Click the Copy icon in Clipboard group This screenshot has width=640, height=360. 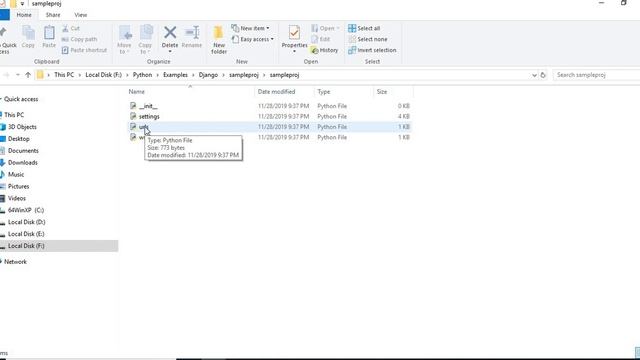click(x=28, y=37)
